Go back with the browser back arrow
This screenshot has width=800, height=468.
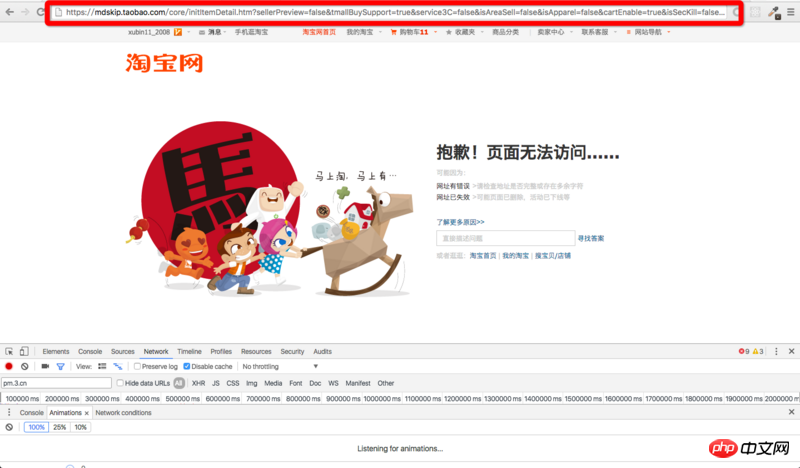(x=10, y=12)
